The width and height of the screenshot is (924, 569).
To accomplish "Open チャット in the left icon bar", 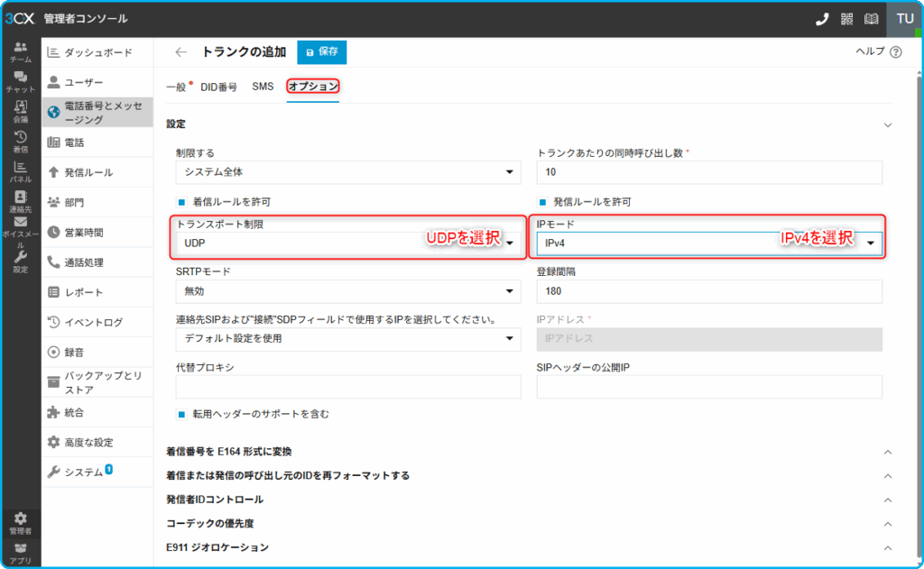I will tap(20, 82).
